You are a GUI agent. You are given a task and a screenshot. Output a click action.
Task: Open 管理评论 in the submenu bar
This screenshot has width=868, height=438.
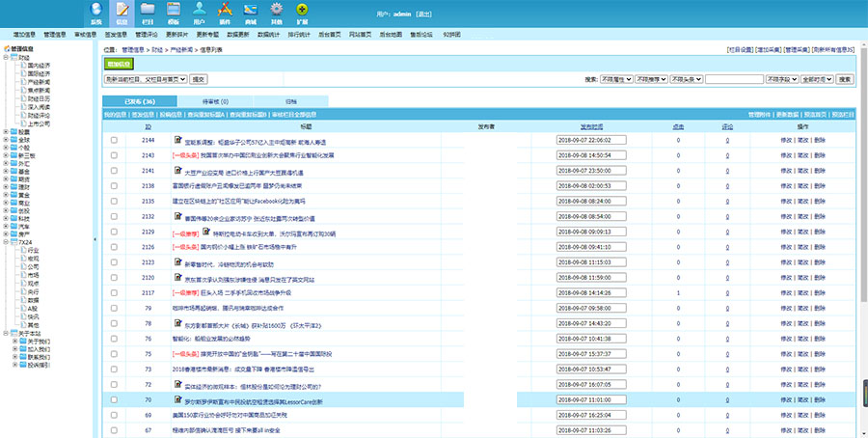click(x=147, y=35)
